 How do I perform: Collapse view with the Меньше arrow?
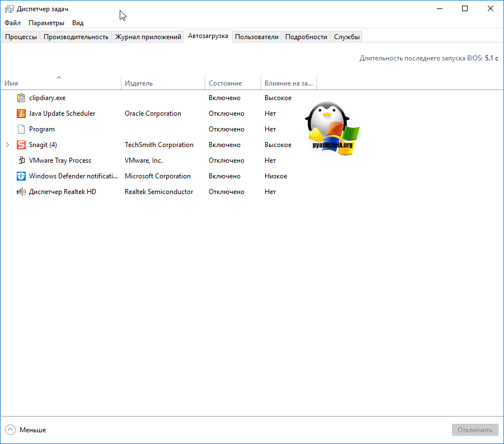point(11,430)
